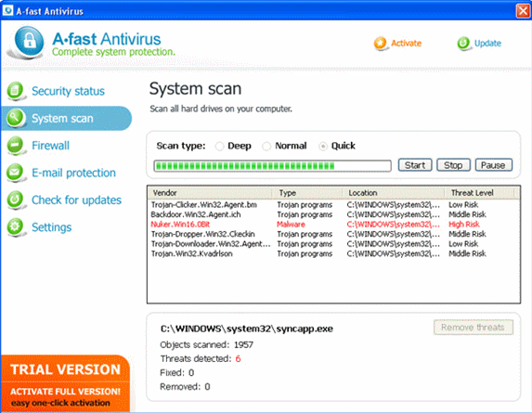Close the A-fast Antivirus window
This screenshot has height=413, width=532.
point(523,11)
